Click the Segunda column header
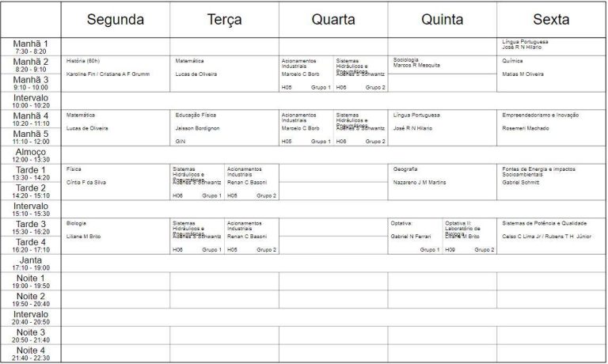608x364 pixels. tap(115, 20)
